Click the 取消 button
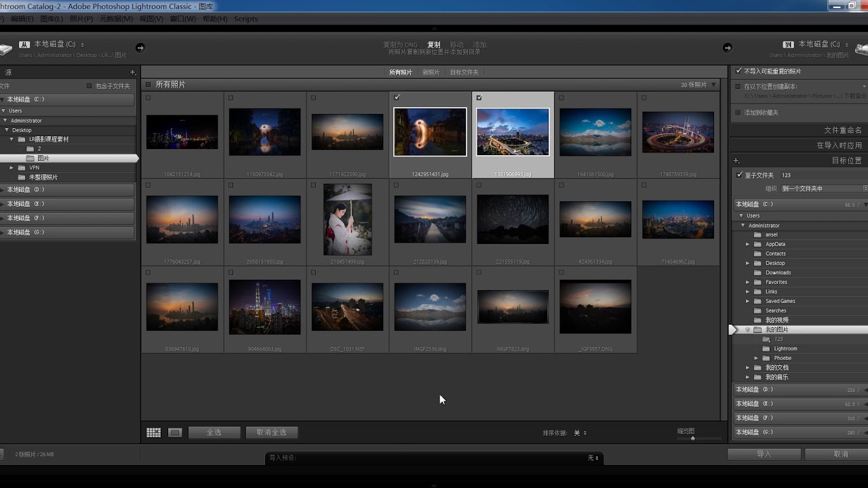Screen dimensions: 868x488 [x=840, y=454]
